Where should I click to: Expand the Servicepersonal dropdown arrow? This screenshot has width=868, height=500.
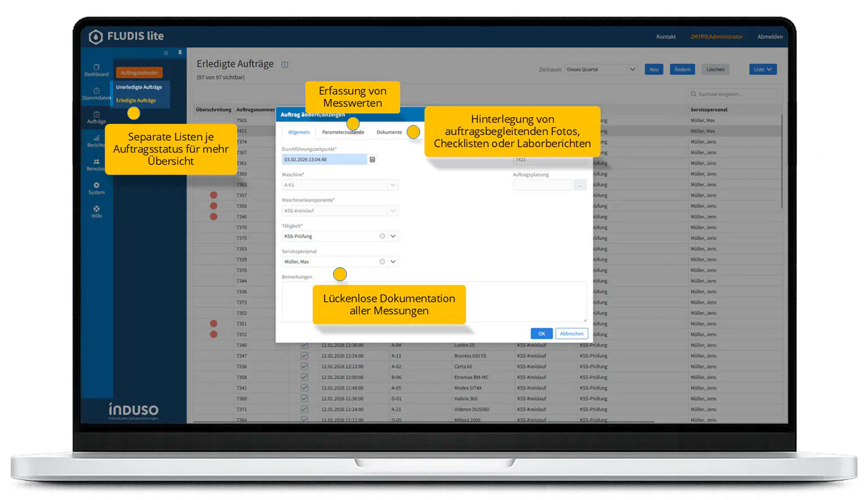(393, 262)
